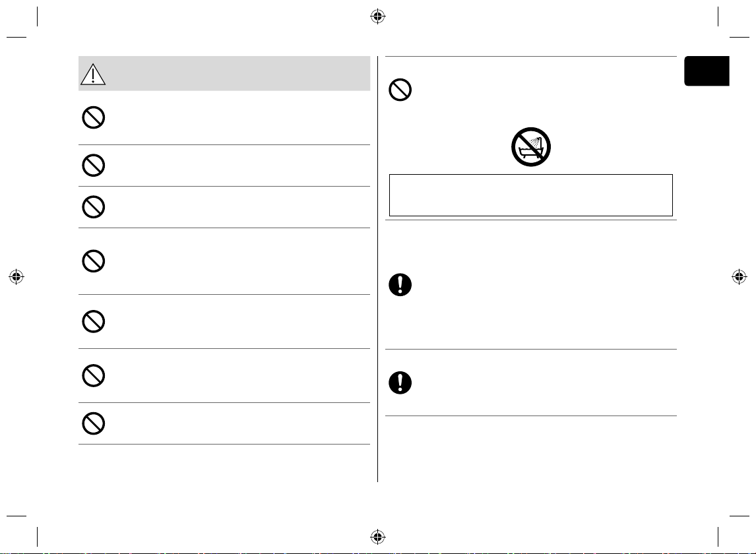Click the vertical divider line between columns

tap(377, 269)
